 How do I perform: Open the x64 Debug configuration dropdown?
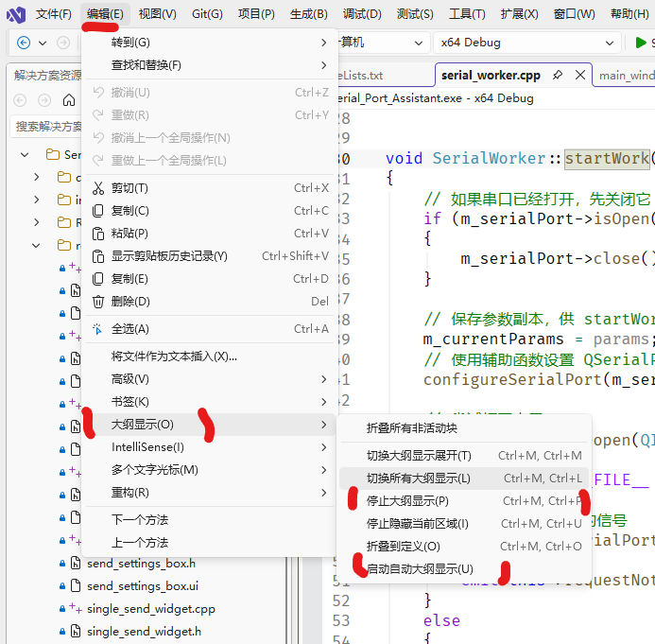coord(526,43)
